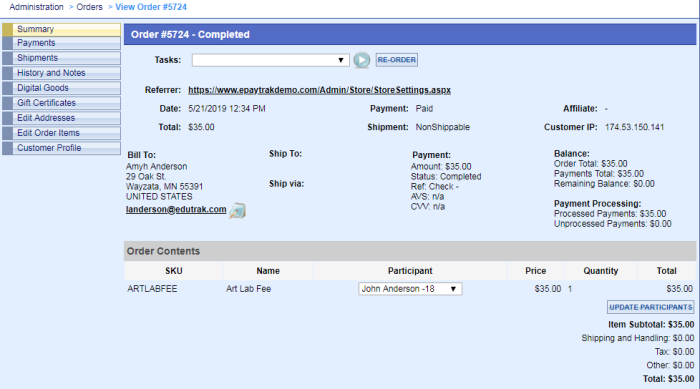The image size is (700, 389).
Task: Go to the Administration breadcrumb
Action: point(36,7)
